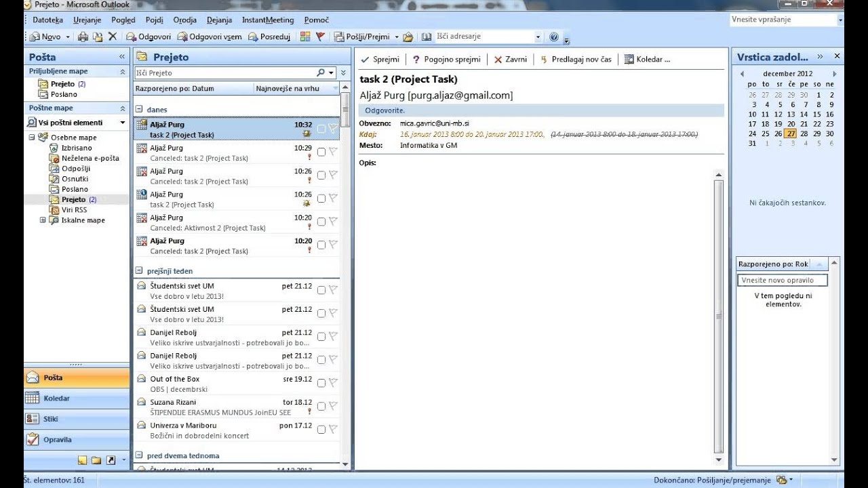
Task: Collapse the danes message group
Action: (139, 109)
